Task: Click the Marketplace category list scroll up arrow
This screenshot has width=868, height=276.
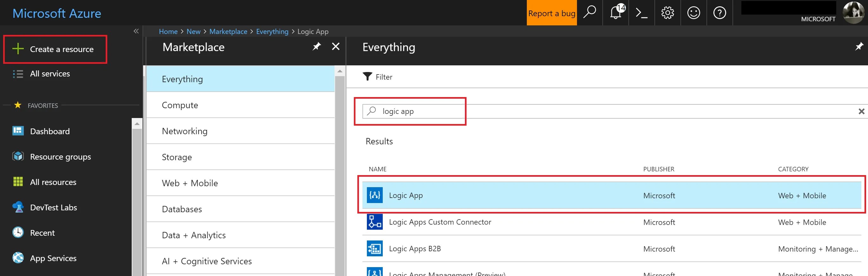Action: click(x=340, y=71)
